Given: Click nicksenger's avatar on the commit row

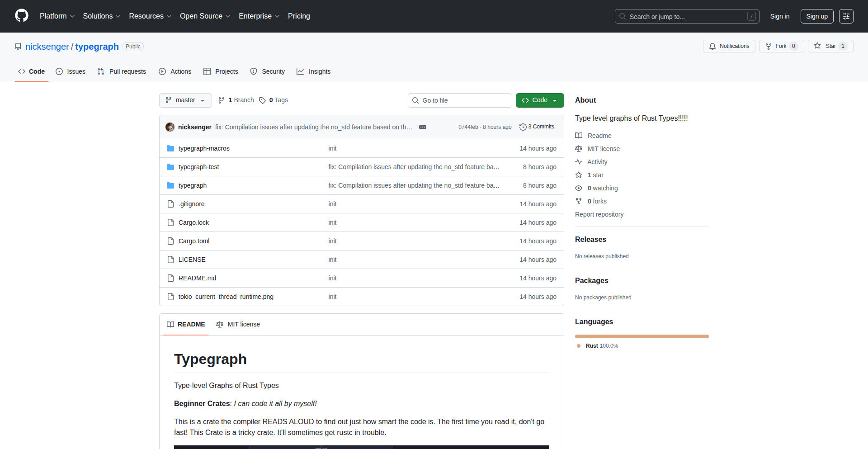Looking at the screenshot, I should point(170,127).
